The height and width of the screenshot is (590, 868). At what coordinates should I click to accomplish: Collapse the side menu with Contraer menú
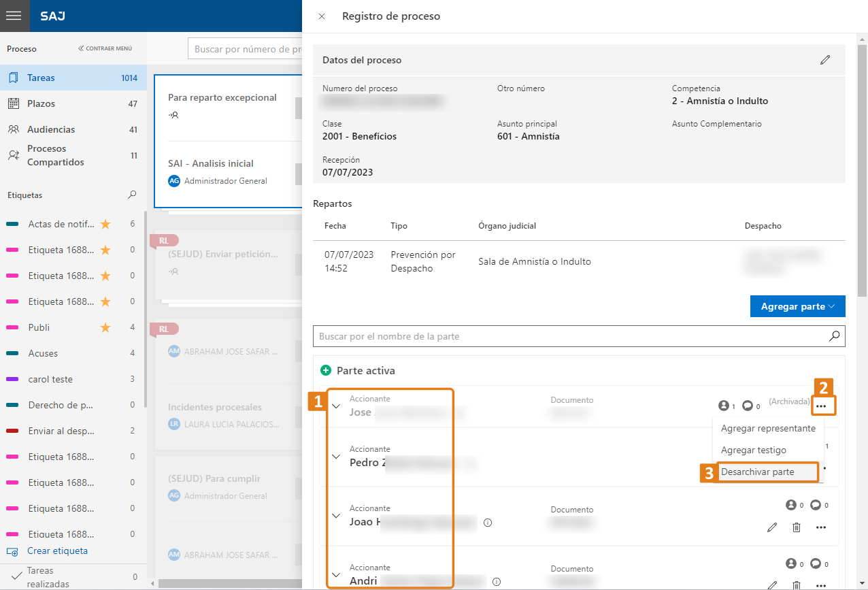(x=105, y=49)
